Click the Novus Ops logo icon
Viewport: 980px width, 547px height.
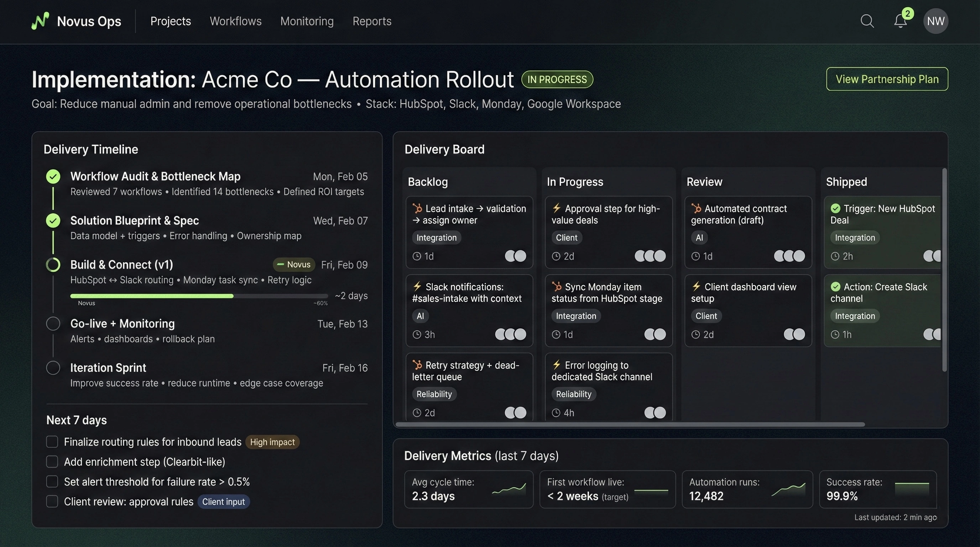click(x=40, y=21)
